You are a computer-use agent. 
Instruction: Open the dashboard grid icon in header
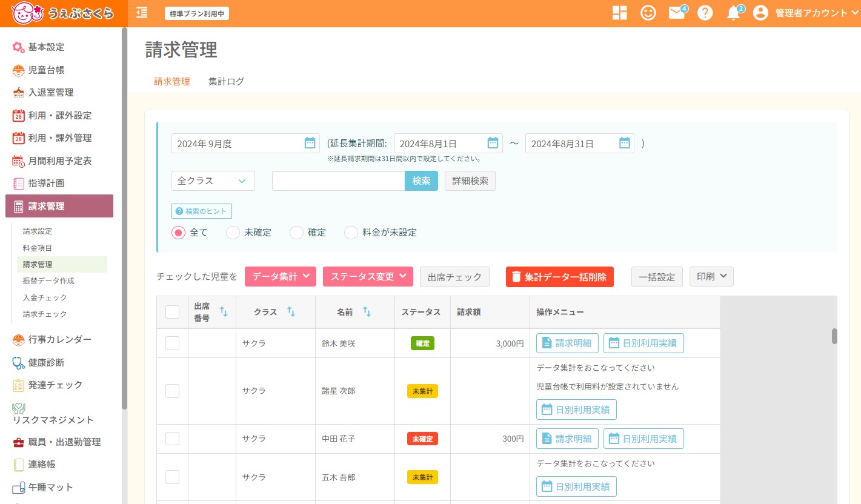620,13
